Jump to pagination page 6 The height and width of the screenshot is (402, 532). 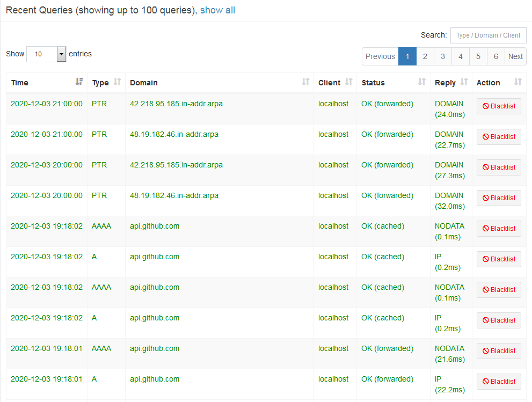495,56
